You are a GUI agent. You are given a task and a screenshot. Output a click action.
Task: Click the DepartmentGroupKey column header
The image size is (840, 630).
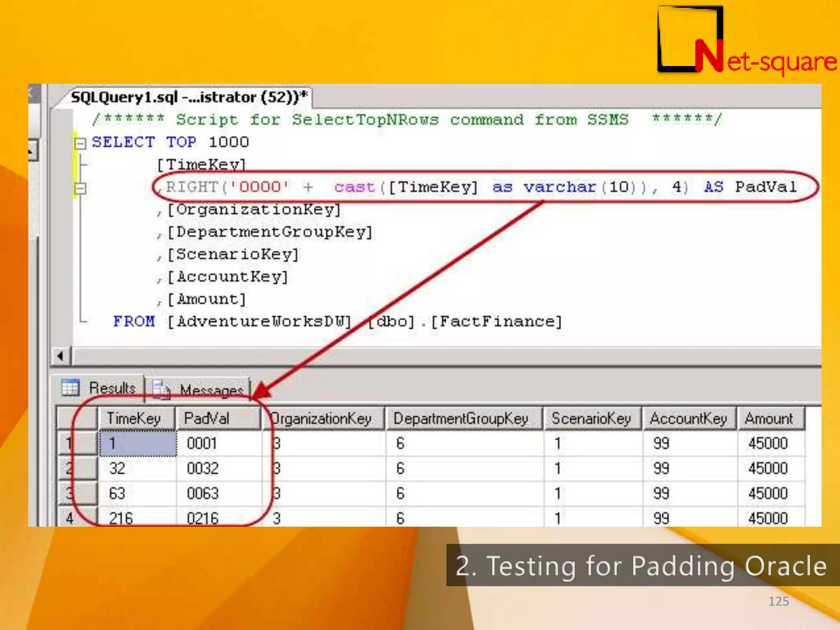click(x=460, y=418)
